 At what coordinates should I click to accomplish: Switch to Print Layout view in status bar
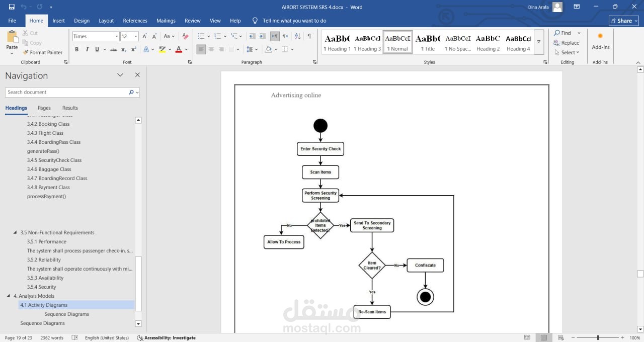tap(544, 337)
